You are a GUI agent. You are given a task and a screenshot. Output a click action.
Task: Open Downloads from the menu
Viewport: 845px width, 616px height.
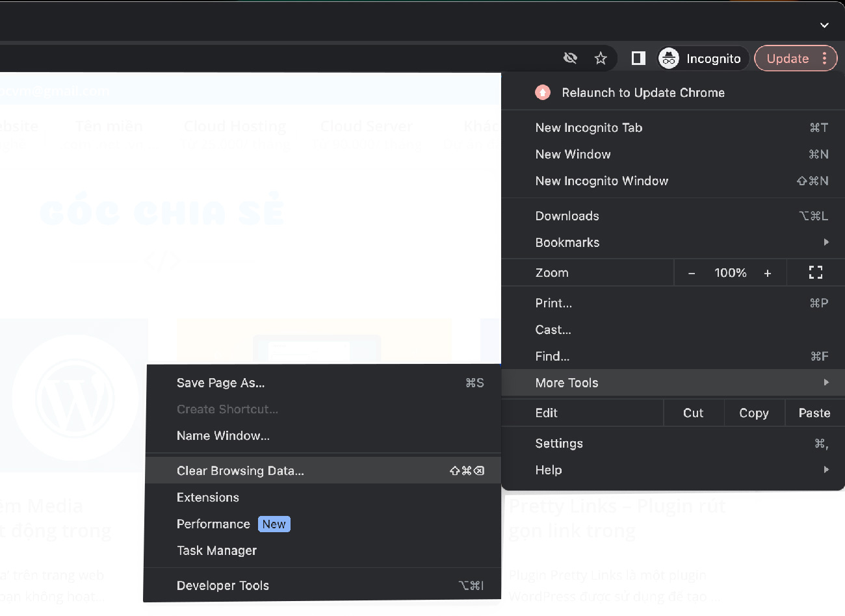tap(673, 216)
